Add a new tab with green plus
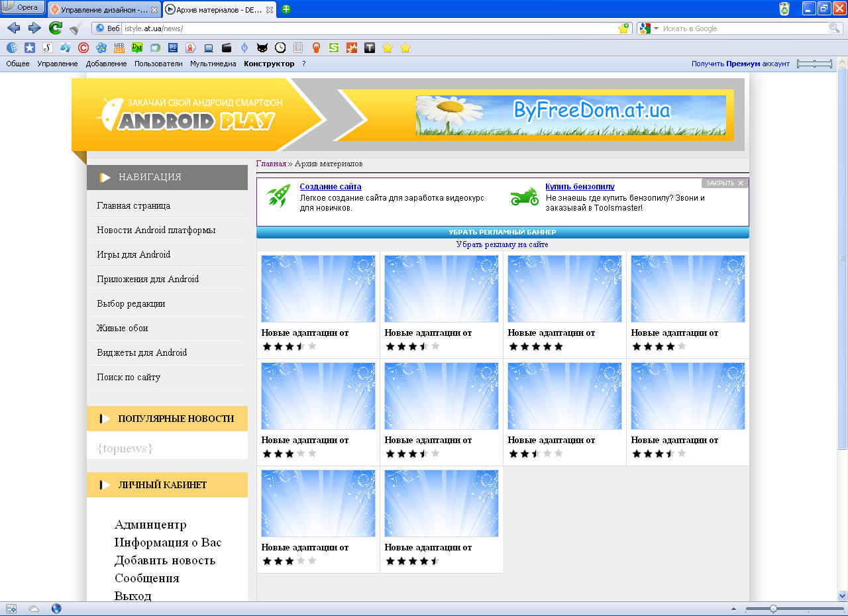This screenshot has height=616, width=848. 286,9
